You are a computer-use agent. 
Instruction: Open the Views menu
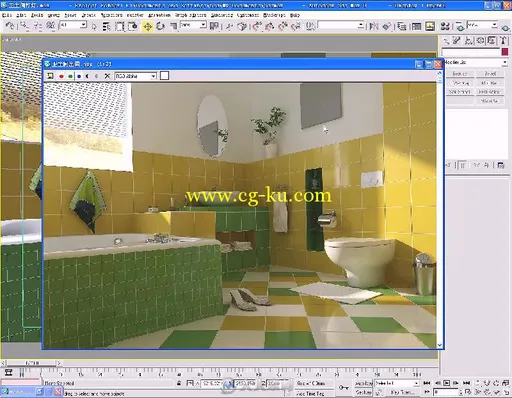[x=70, y=15]
